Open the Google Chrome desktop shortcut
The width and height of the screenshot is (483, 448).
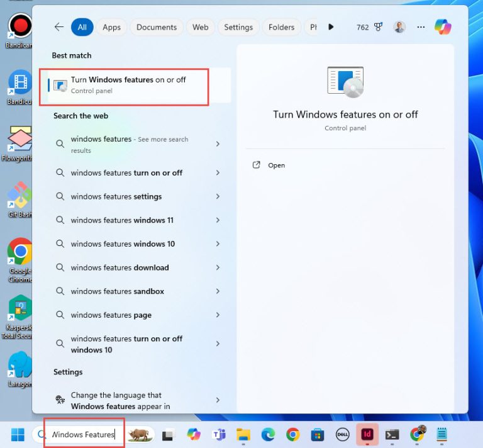19,260
